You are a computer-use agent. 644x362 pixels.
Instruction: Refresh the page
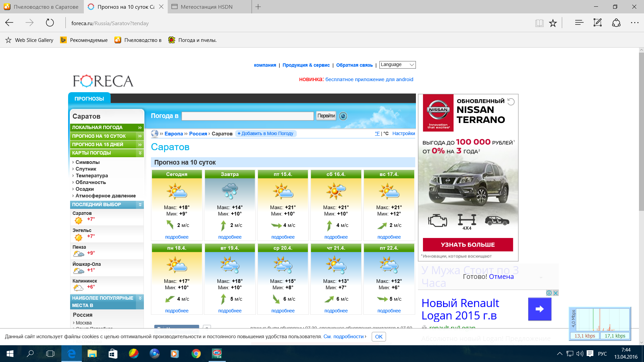coord(50,23)
